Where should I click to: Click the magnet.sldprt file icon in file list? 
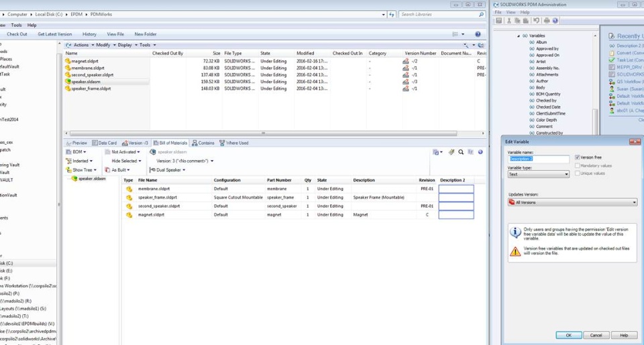[68, 61]
